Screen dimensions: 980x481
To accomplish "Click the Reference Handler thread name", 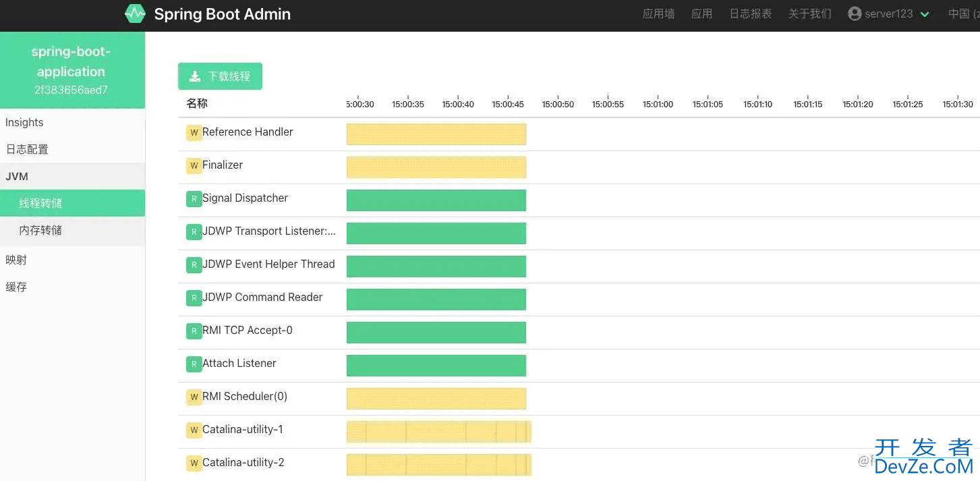I will (248, 132).
